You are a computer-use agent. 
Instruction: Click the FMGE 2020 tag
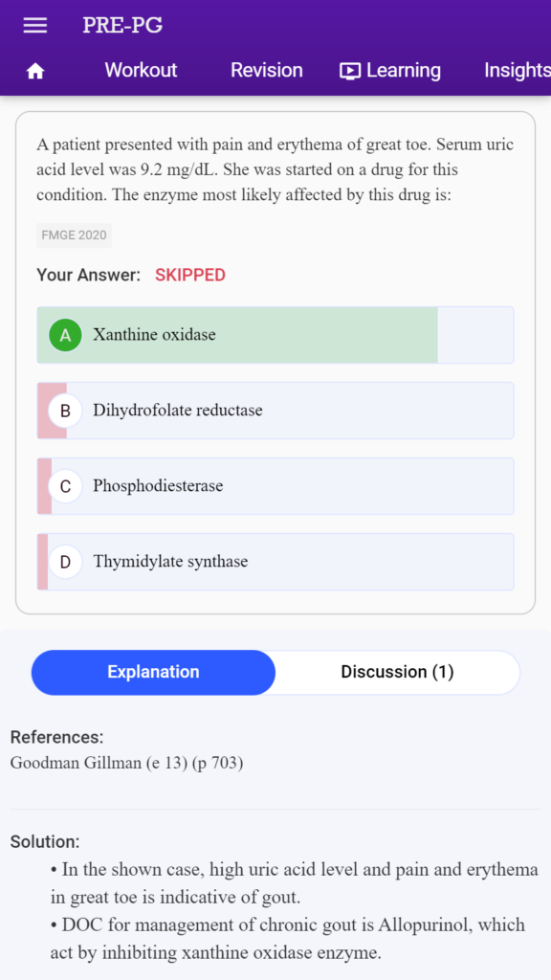pos(74,235)
